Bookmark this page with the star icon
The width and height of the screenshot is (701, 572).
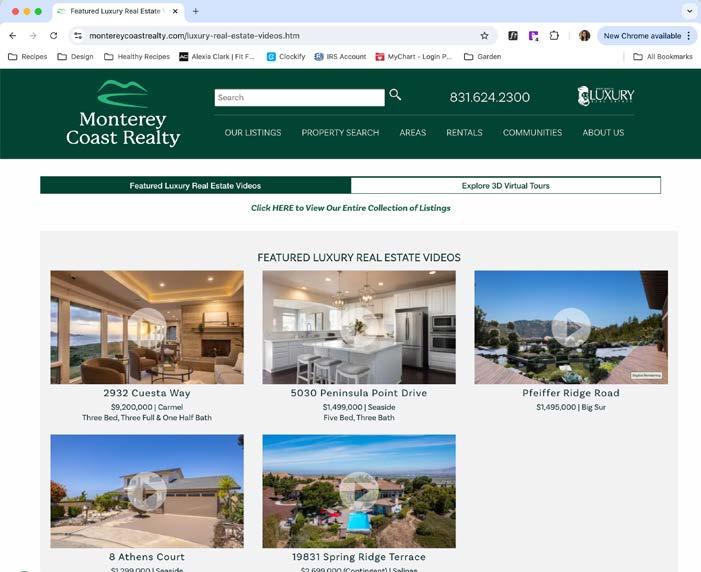[x=485, y=36]
